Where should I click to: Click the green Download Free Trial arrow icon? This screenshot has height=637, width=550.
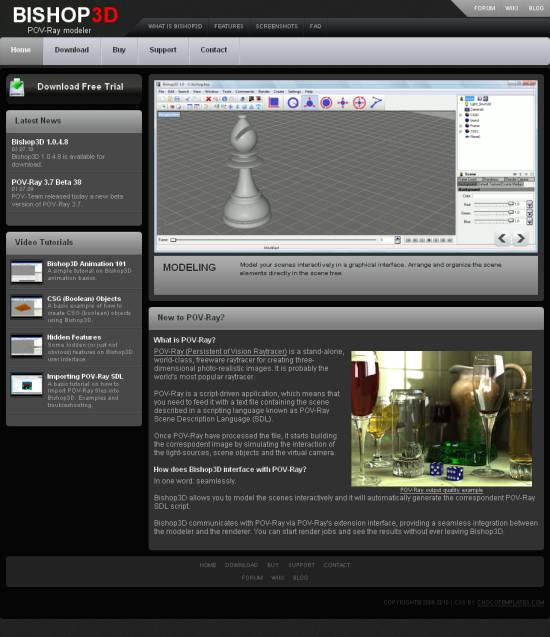tap(17, 87)
